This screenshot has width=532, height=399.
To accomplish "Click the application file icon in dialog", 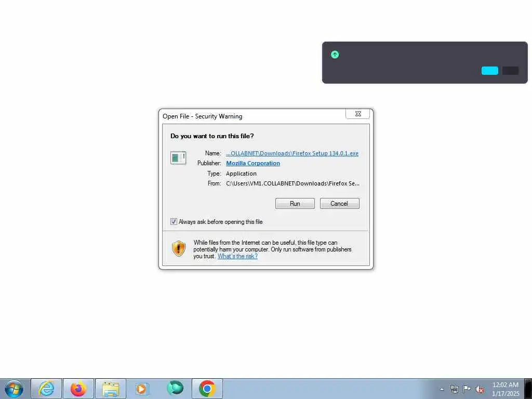I will [178, 158].
